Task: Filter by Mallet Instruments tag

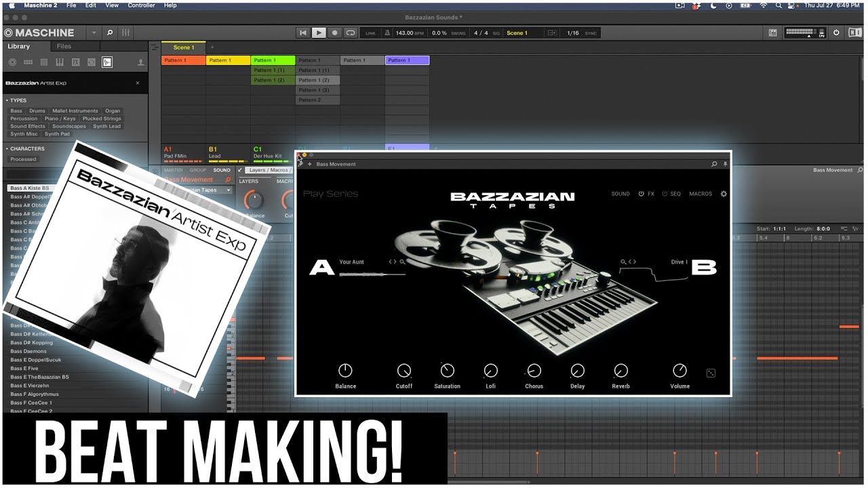Action: 75,110
